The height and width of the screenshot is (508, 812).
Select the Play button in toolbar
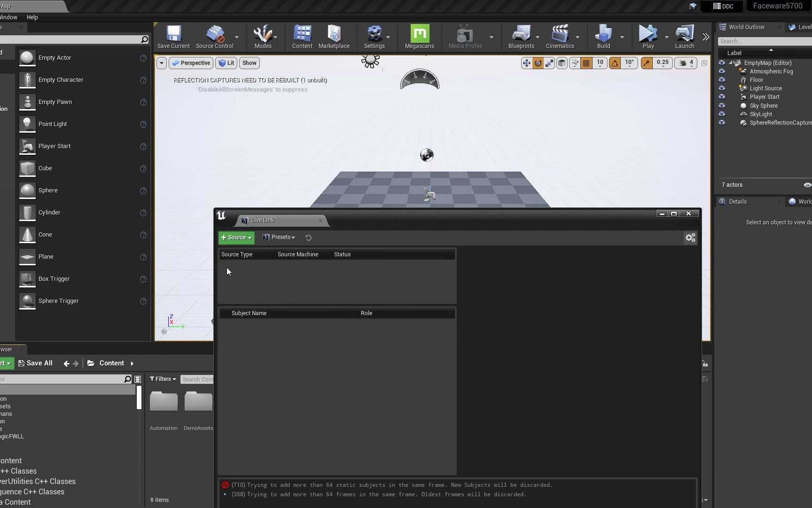[648, 37]
